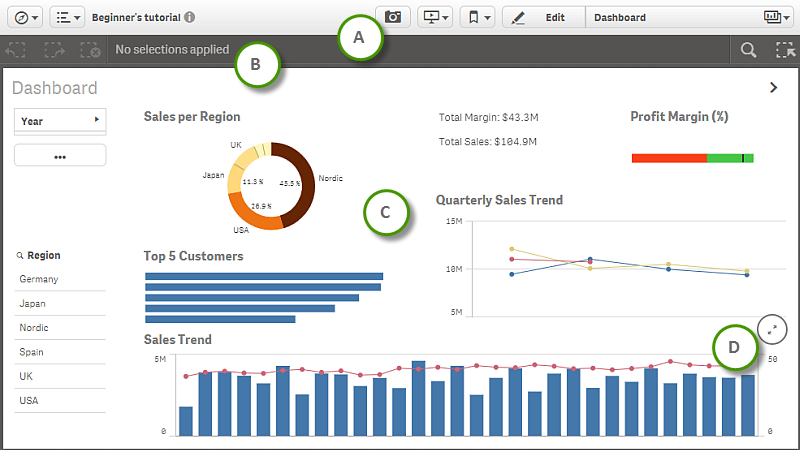Viewport: 800px width, 450px height.
Task: Select Nordic in the Region list
Action: [x=34, y=328]
